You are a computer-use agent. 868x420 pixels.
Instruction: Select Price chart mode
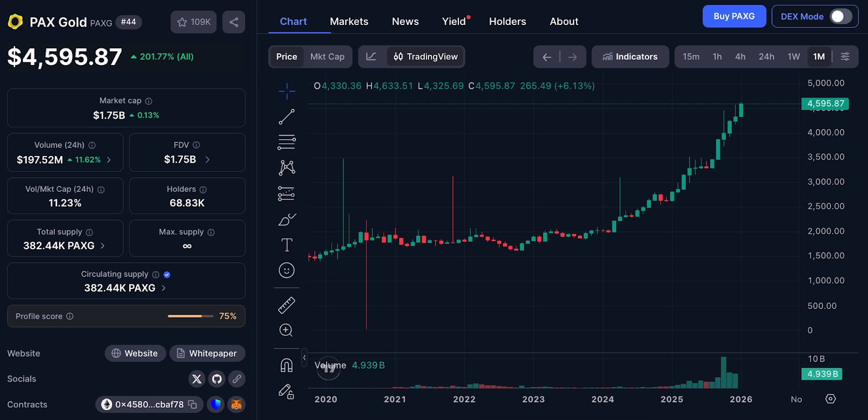(x=286, y=56)
